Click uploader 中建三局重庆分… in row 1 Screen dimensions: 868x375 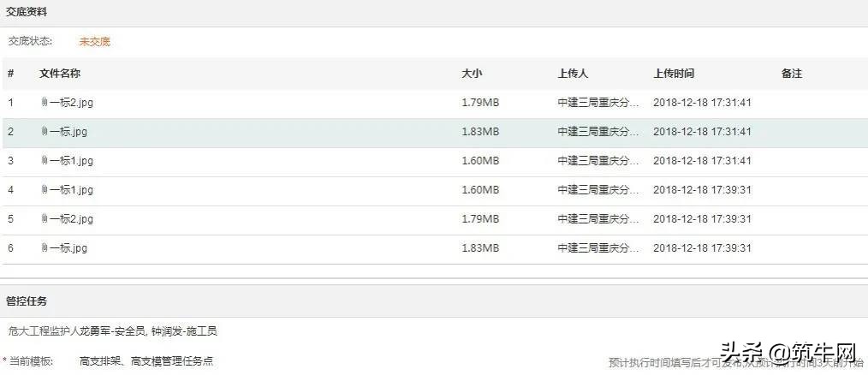598,103
